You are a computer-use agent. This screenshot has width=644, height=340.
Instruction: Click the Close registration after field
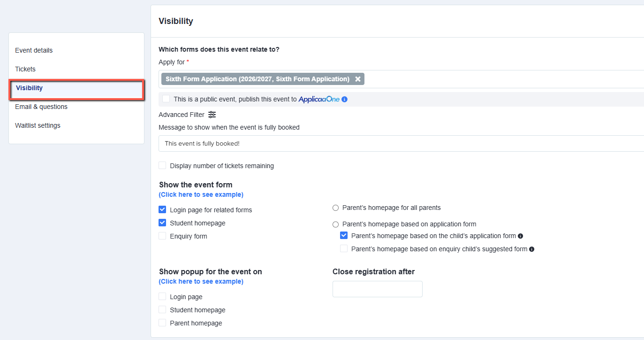click(x=378, y=289)
